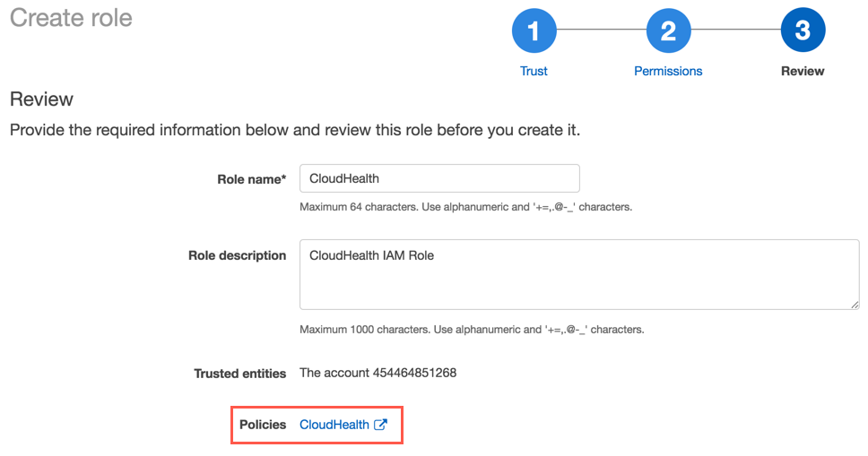Return to the Permissions step label
Screen dimensions: 868x456
pyautogui.click(x=668, y=71)
